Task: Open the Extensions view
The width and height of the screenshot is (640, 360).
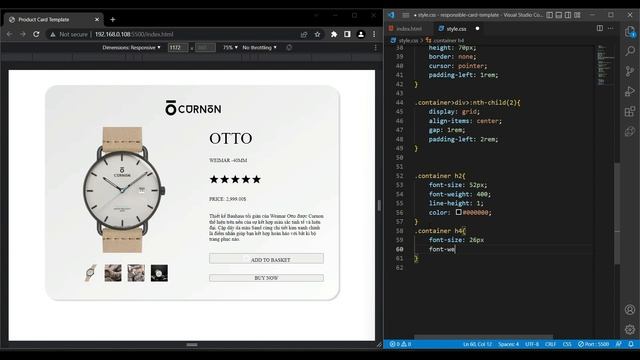Action: point(630,111)
